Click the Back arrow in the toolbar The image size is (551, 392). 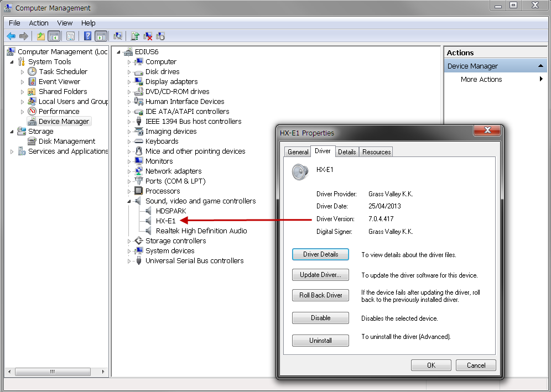pos(11,36)
